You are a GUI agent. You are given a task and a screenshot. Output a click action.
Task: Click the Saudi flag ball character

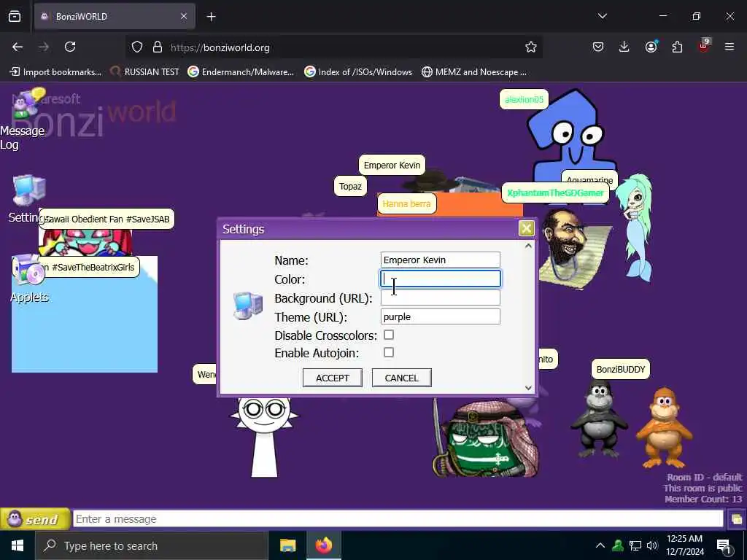coord(486,438)
